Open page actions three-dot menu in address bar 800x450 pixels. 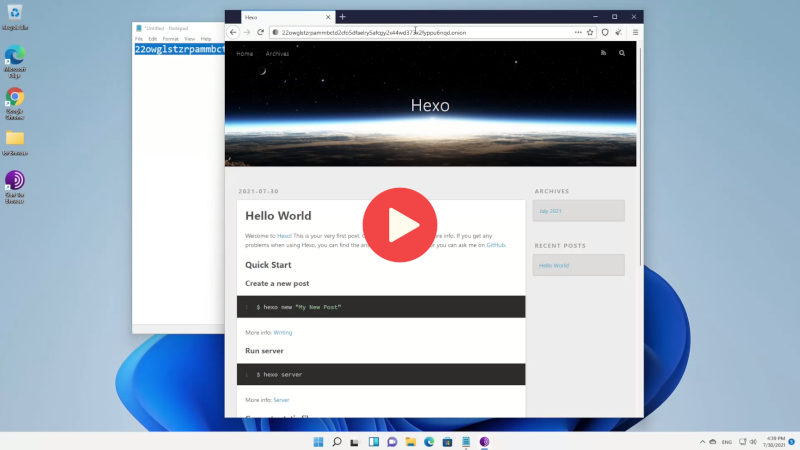(577, 32)
